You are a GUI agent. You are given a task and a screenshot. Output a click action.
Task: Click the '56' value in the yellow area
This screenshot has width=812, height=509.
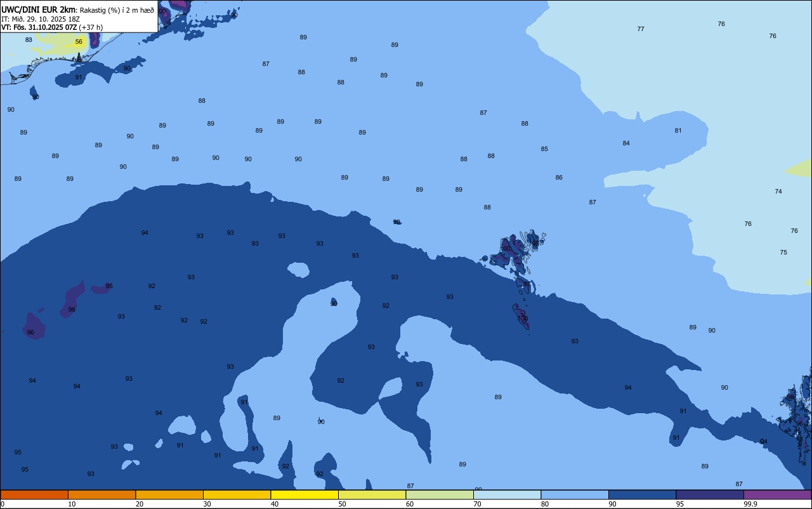pyautogui.click(x=79, y=42)
